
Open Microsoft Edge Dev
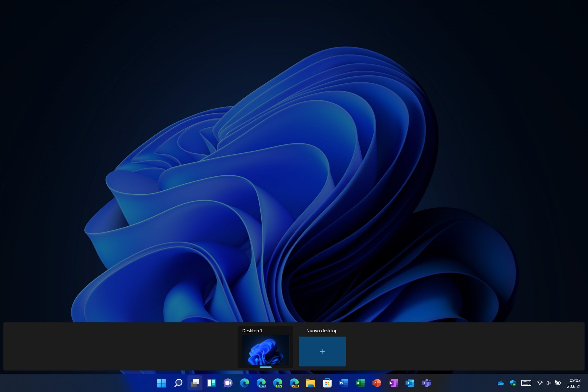click(277, 383)
